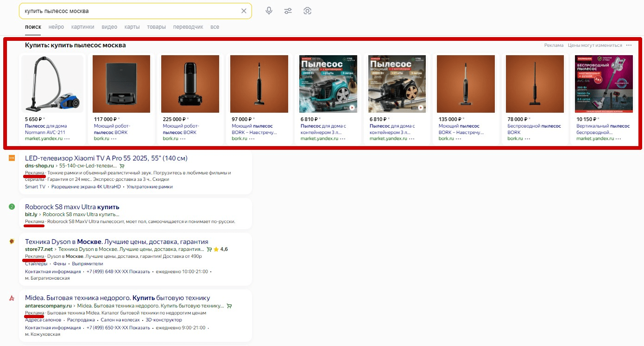Open the 'Адреса салонов' sitelink

[x=43, y=320]
